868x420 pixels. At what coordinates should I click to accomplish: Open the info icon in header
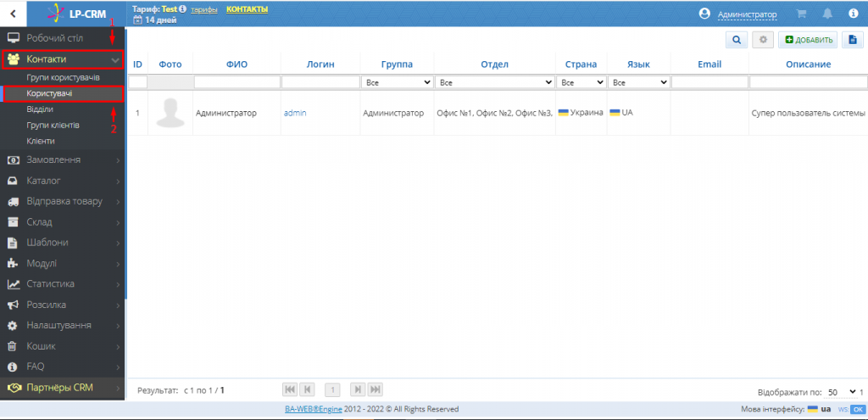[x=853, y=14]
